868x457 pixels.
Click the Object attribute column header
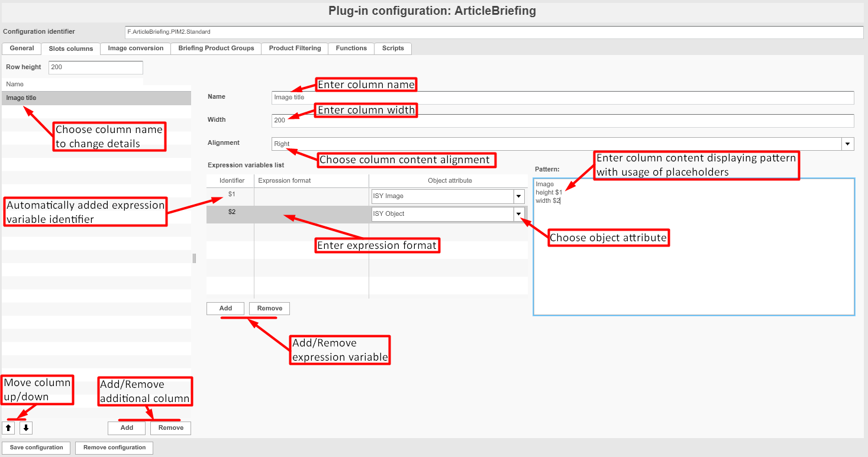(x=448, y=181)
